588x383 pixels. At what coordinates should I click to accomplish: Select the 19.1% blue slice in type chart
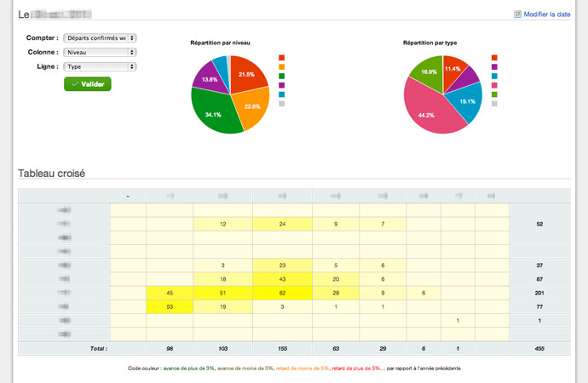click(467, 100)
